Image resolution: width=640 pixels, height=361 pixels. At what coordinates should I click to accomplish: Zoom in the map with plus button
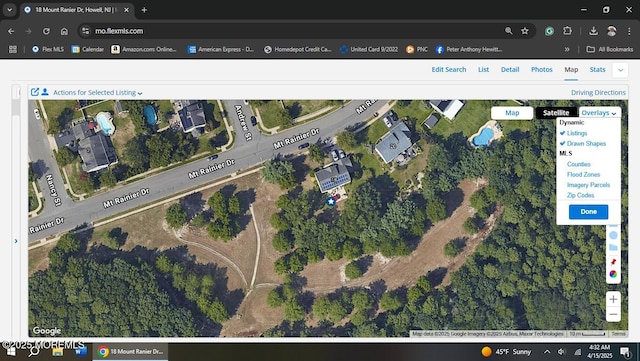click(x=613, y=299)
